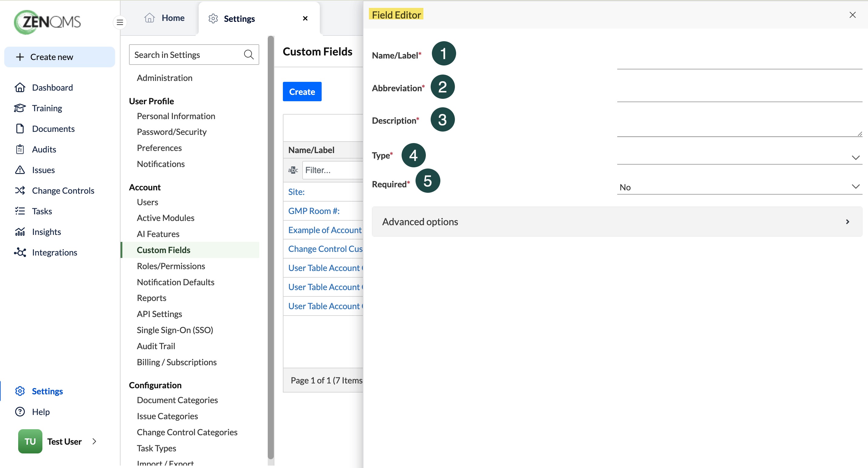868x468 pixels.
Task: Click the Name/Label Filter box
Action: 333,170
